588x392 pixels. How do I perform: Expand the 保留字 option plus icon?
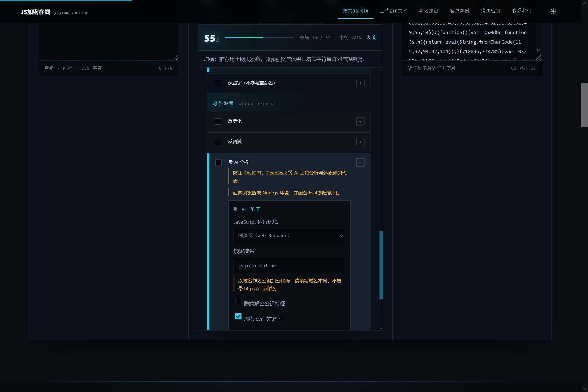tap(360, 83)
